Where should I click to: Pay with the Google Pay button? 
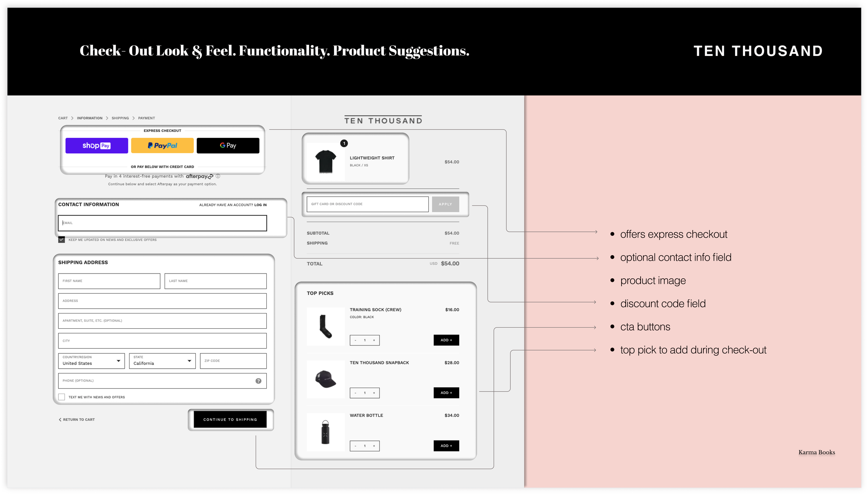tap(228, 145)
